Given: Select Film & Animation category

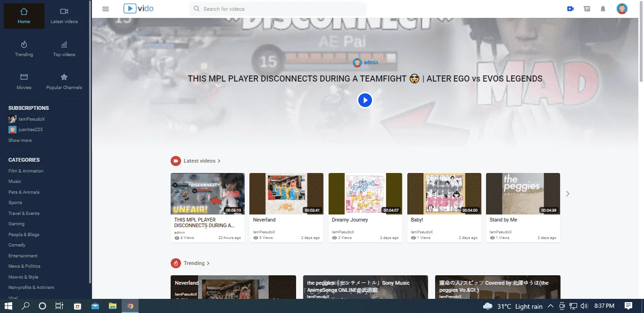Looking at the screenshot, I should point(26,171).
